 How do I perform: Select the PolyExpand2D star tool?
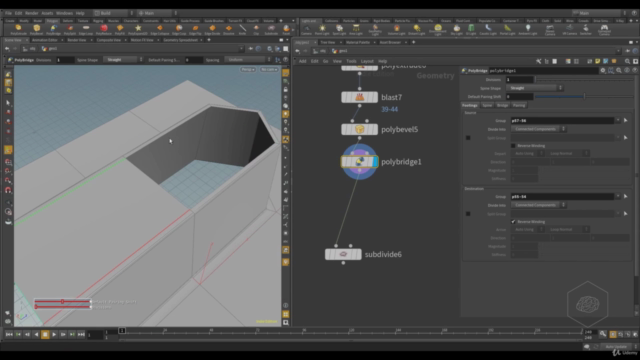click(138, 30)
